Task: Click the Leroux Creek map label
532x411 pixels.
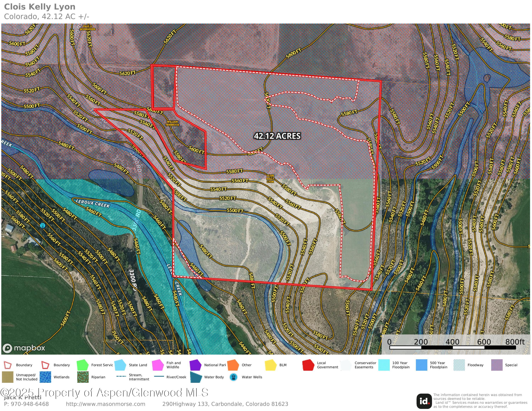Action: tap(93, 203)
